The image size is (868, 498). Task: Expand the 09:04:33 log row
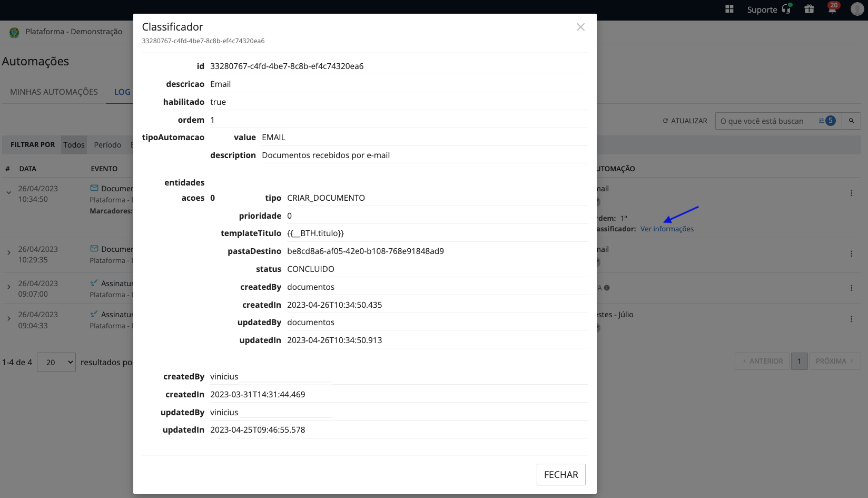point(9,319)
